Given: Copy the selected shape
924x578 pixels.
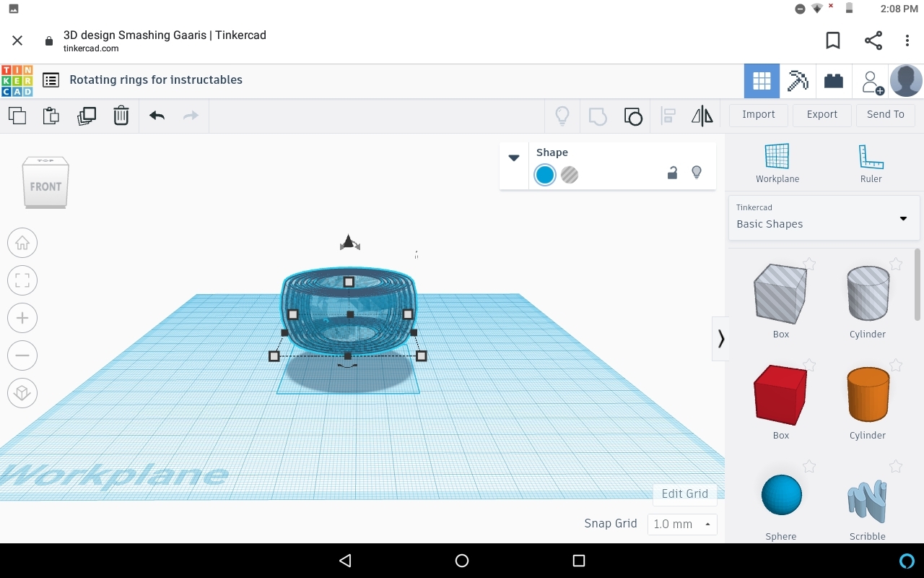Looking at the screenshot, I should [x=17, y=116].
